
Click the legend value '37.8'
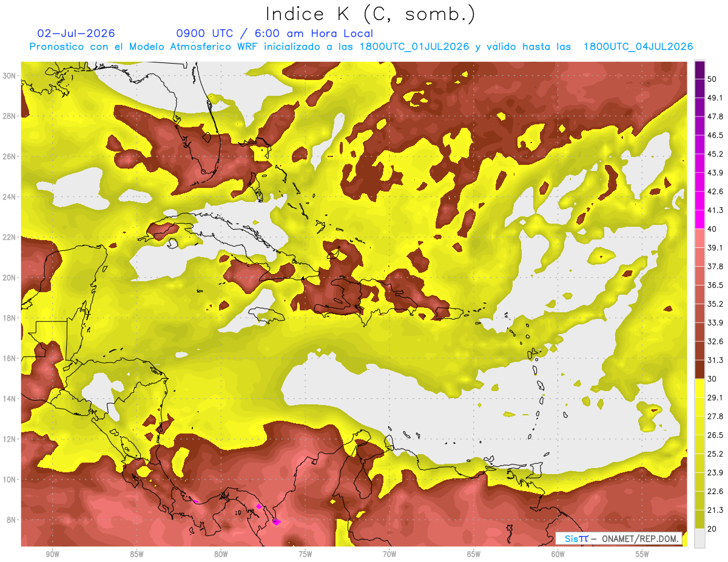715,266
